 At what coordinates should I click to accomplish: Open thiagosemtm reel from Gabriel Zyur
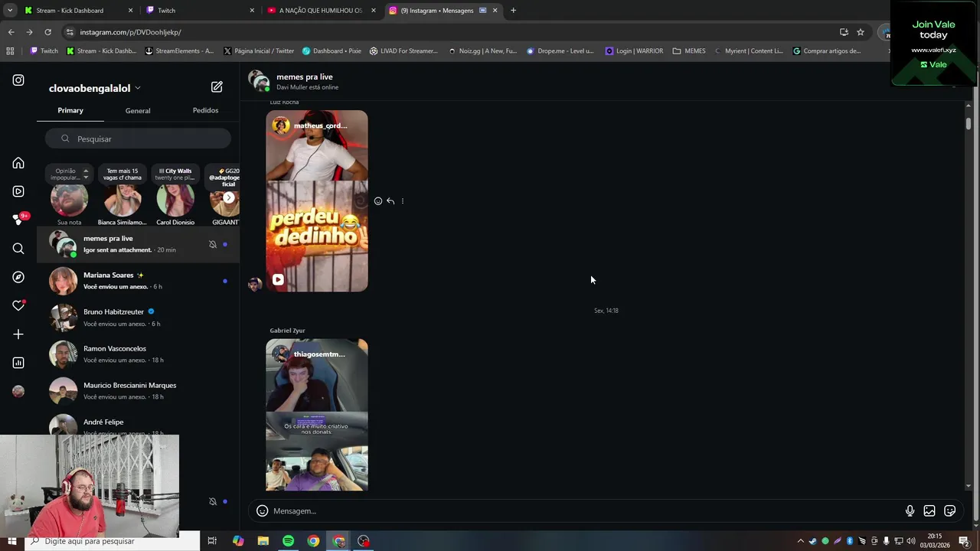coord(317,415)
